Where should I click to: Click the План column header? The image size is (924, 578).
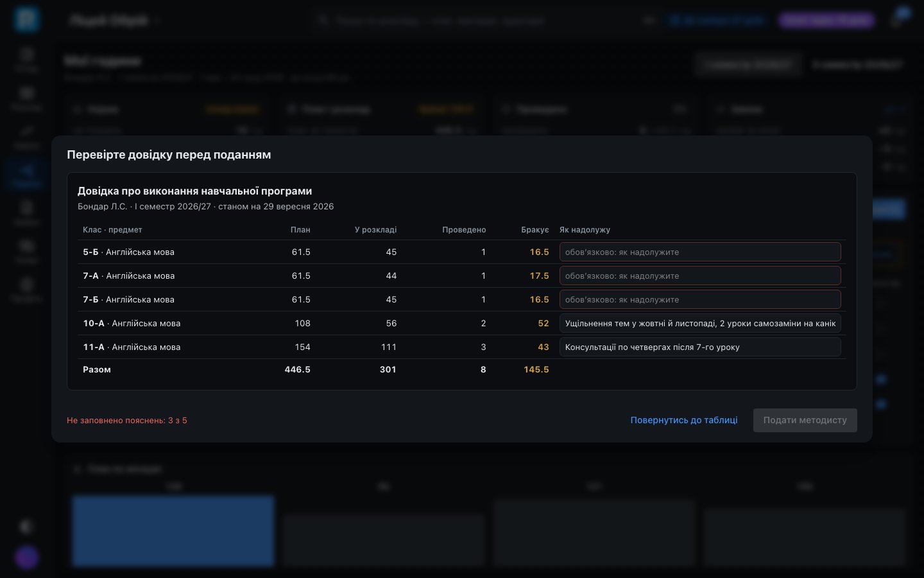click(300, 229)
